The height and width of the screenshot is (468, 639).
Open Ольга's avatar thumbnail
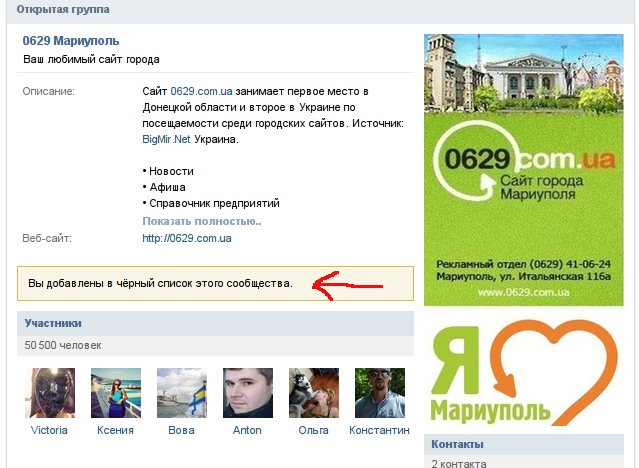click(314, 393)
